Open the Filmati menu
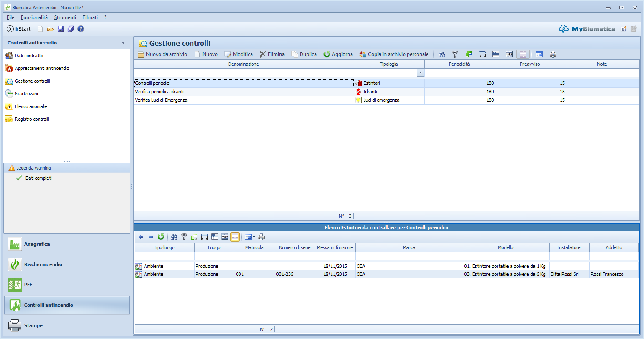 [x=90, y=17]
